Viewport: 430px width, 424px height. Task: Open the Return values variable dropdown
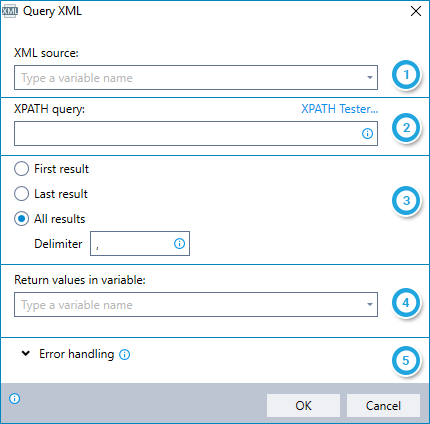click(370, 305)
